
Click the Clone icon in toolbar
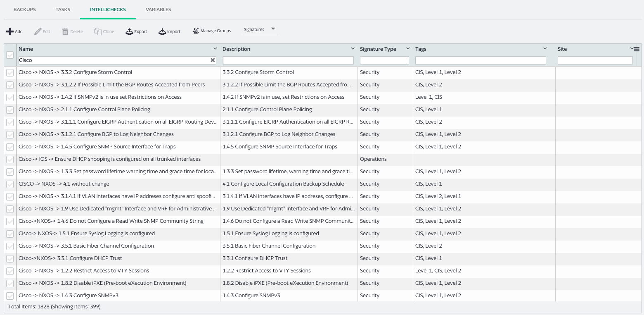click(x=98, y=31)
